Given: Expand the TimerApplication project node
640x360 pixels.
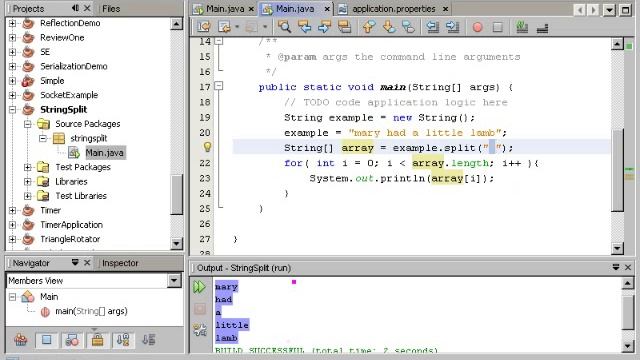Looking at the screenshot, I should tap(12, 224).
